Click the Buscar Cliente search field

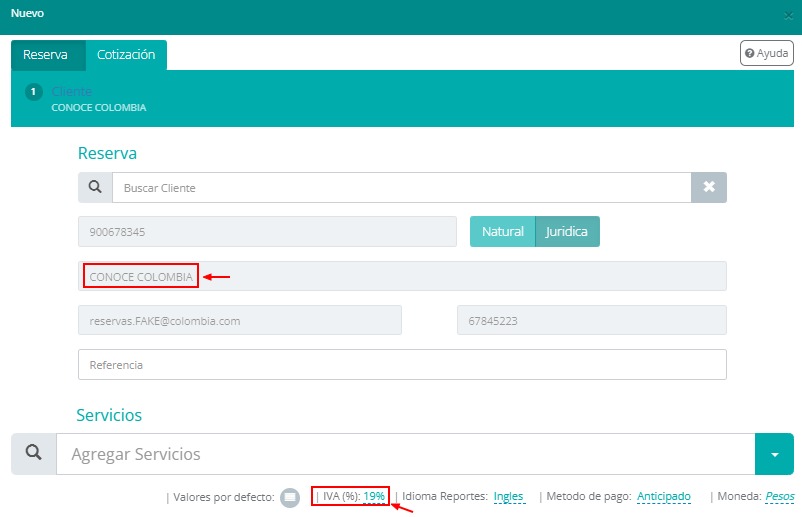[x=400, y=187]
